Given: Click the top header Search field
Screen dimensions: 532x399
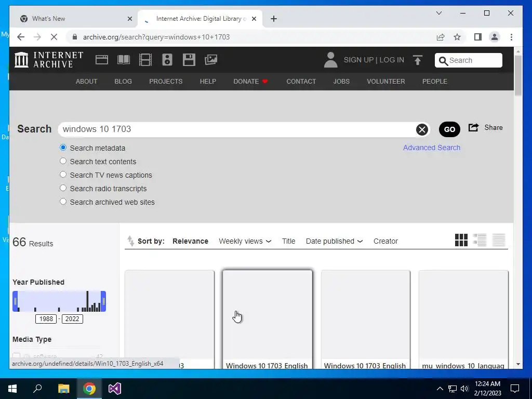Looking at the screenshot, I should click(469, 60).
